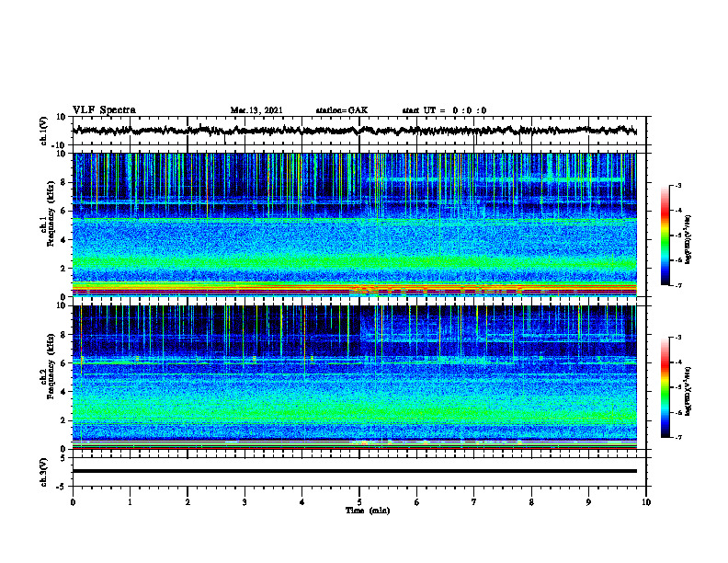Click the ch.3 flat black trace
The height and width of the screenshot is (563, 728).
[x=355, y=471]
